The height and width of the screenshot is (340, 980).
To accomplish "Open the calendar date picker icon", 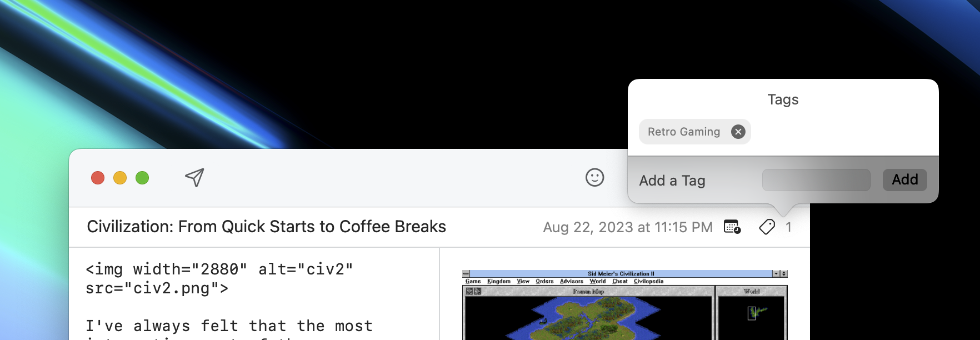I will [732, 227].
